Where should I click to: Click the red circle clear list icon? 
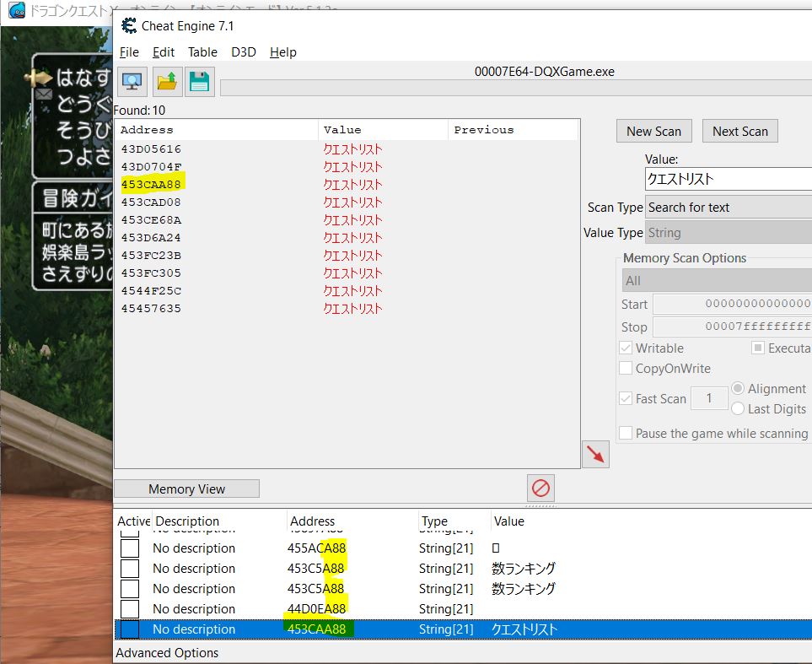click(540, 488)
